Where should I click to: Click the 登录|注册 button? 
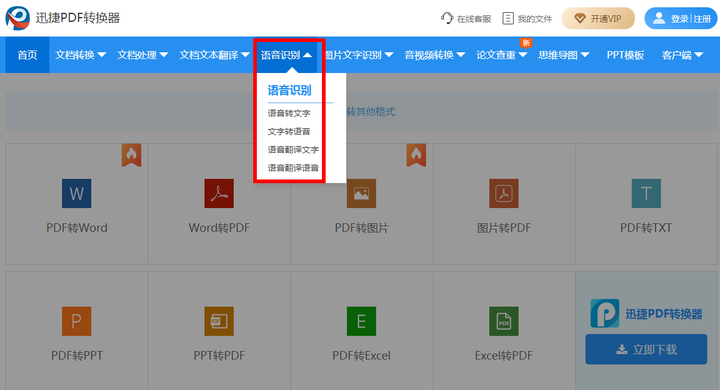(681, 18)
